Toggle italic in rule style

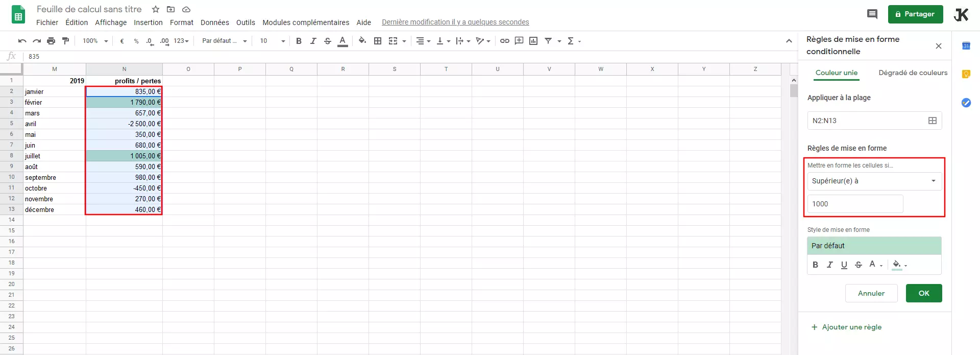coord(829,265)
